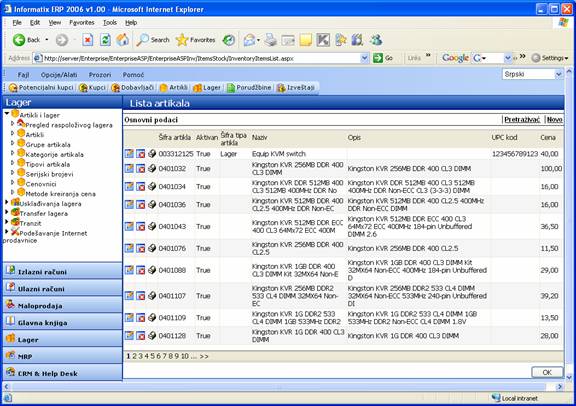Click edit icon for item 003312125

pos(129,154)
